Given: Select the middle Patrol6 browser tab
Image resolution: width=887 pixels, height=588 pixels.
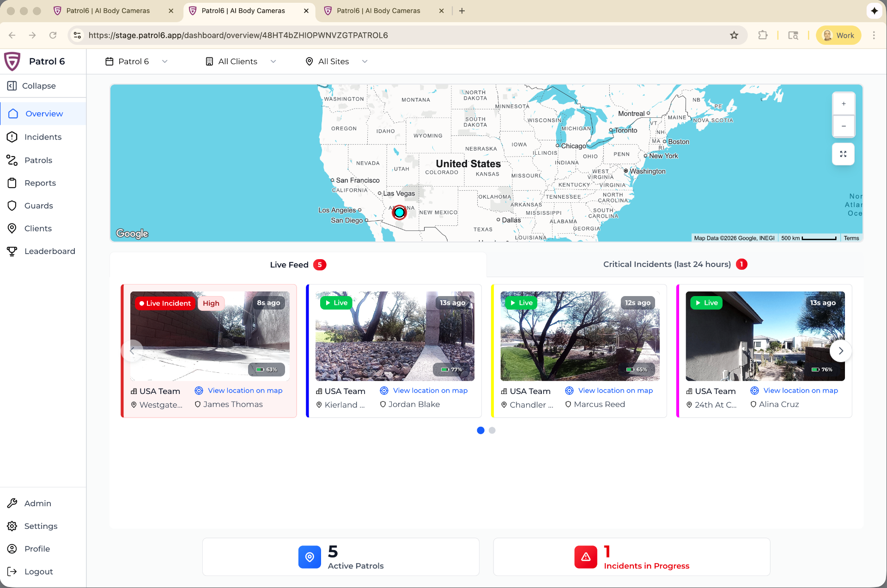Looking at the screenshot, I should coord(245,10).
